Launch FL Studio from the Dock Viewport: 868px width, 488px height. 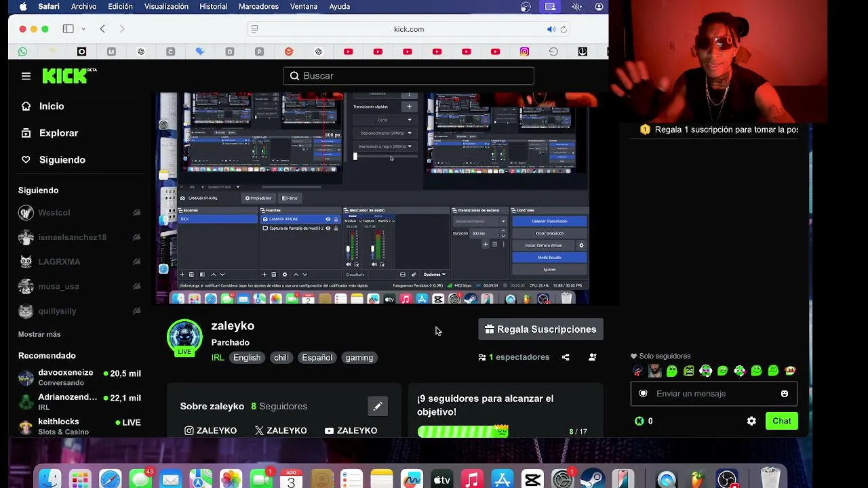pyautogui.click(x=697, y=479)
